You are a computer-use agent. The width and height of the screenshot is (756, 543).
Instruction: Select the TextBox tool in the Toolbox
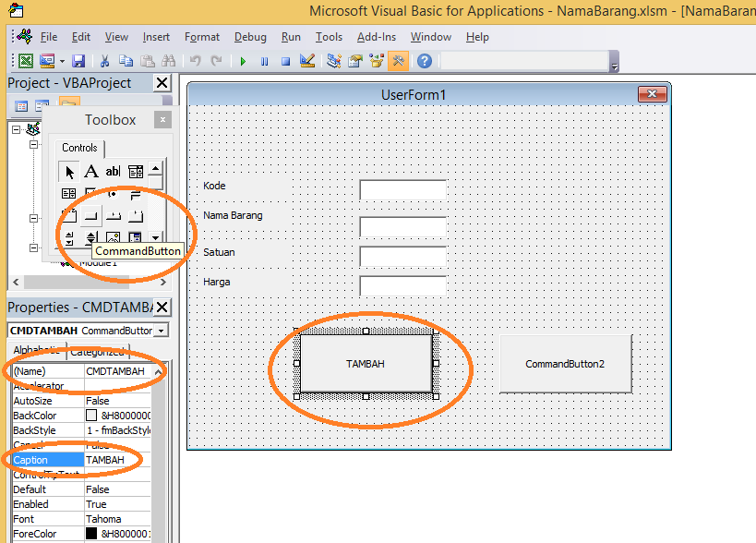click(113, 172)
